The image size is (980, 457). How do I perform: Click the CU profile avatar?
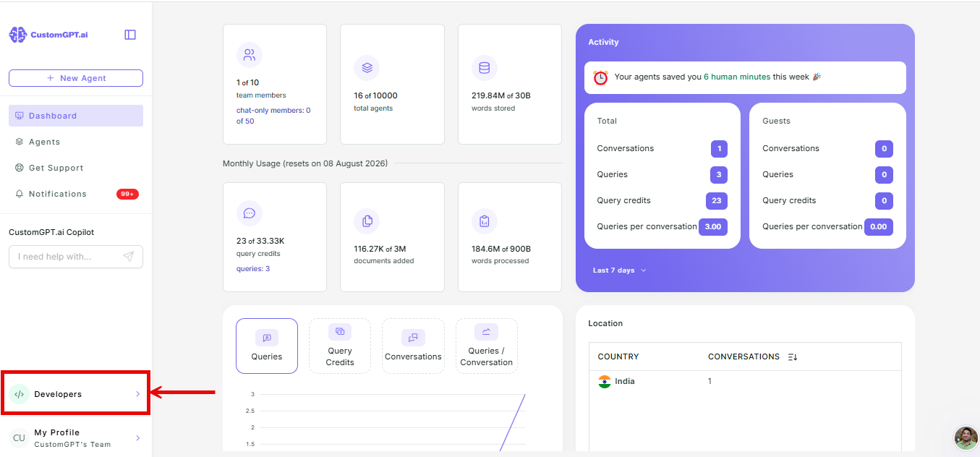[x=19, y=438]
